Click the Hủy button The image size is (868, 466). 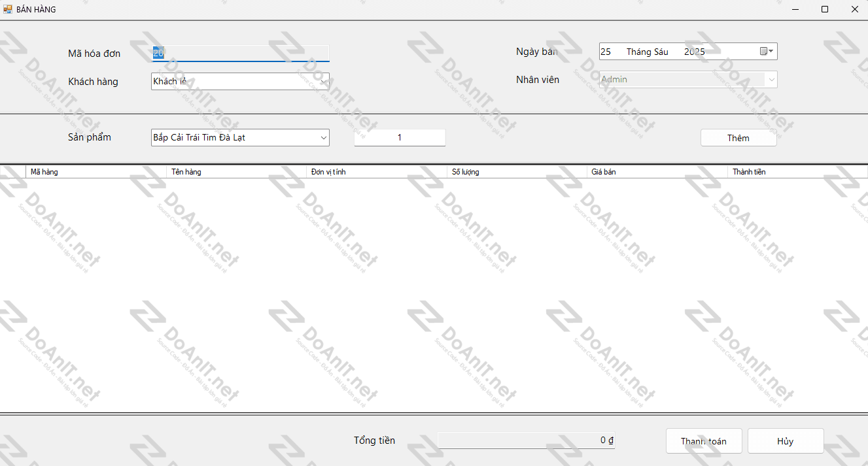[786, 441]
